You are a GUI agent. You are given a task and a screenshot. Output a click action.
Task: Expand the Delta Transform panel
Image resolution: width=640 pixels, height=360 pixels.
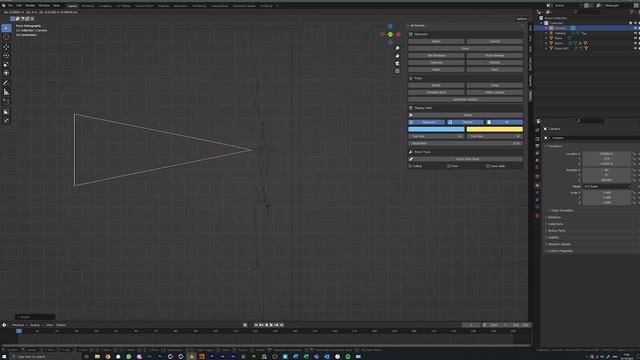562,211
